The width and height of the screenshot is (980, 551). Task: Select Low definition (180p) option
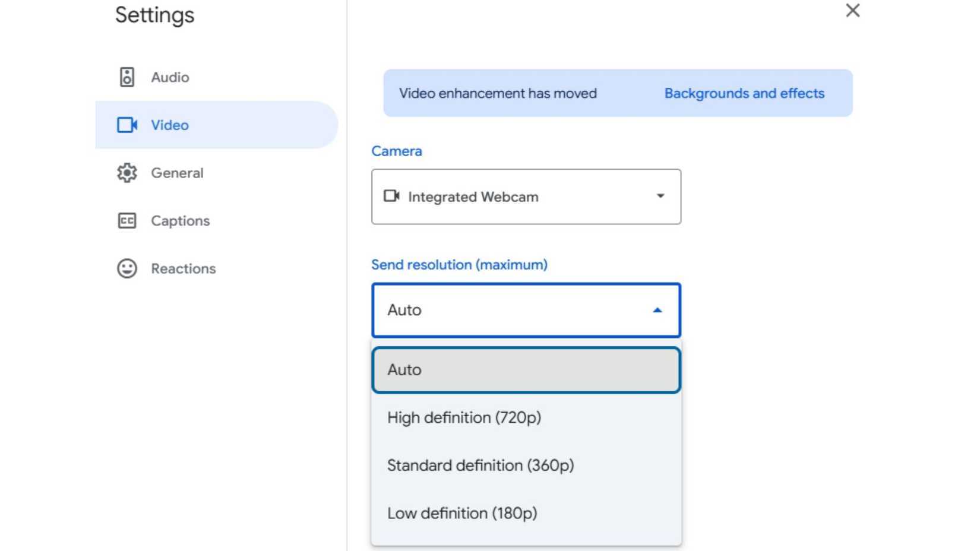coord(526,513)
